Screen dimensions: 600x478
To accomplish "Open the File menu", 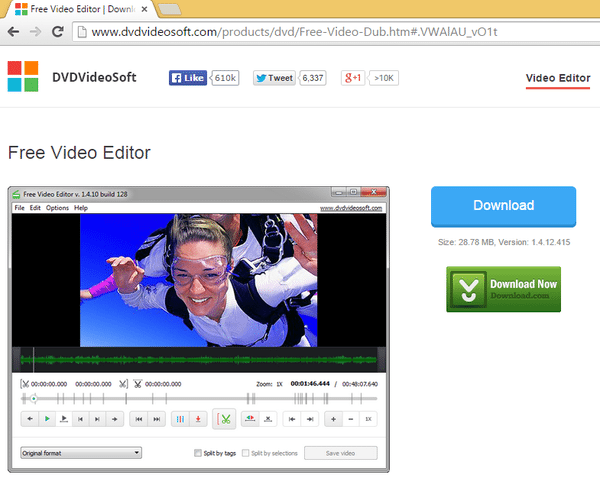I will 20,208.
